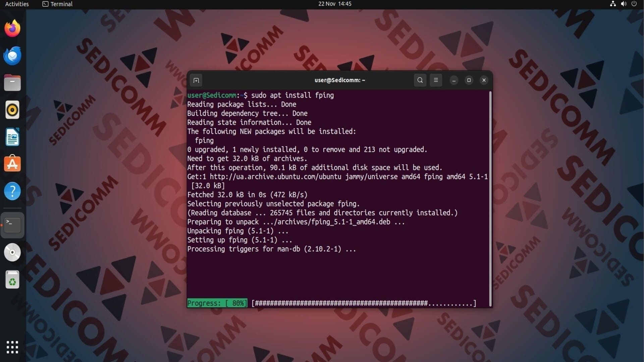Click 'Processing triggers for man-db' line
644x362 pixels.
(x=271, y=249)
